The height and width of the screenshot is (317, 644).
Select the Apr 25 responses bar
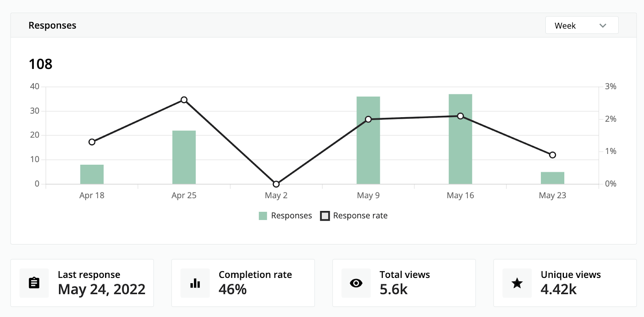pos(184,157)
